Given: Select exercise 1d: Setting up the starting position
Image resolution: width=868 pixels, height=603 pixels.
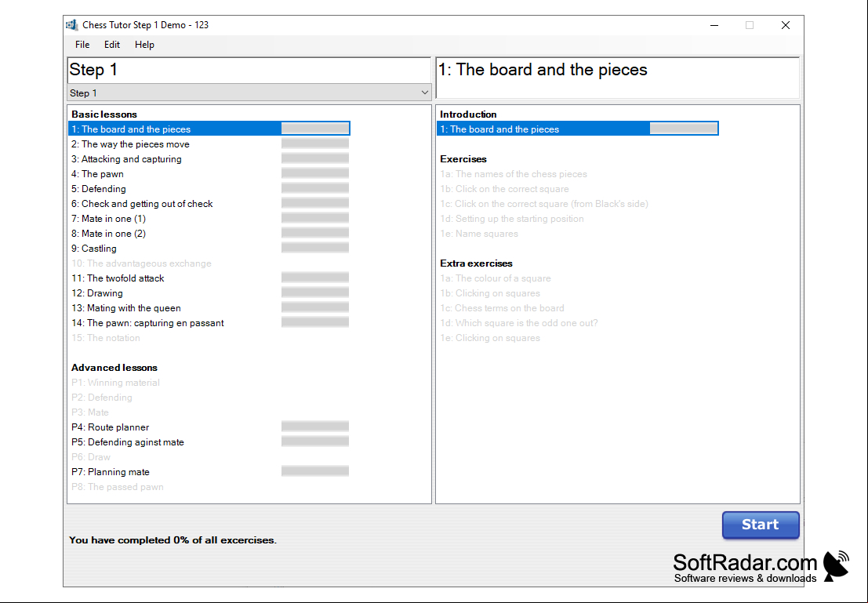Looking at the screenshot, I should [512, 219].
